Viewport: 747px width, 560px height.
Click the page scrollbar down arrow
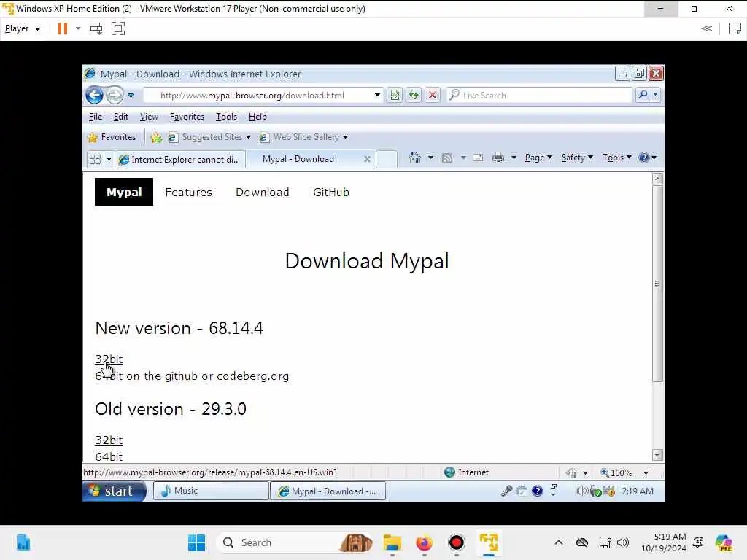(657, 455)
